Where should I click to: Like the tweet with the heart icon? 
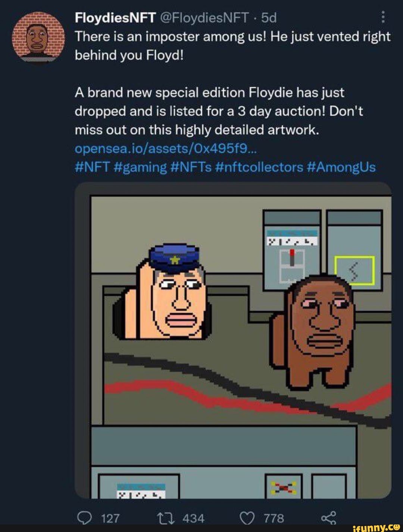point(248,517)
